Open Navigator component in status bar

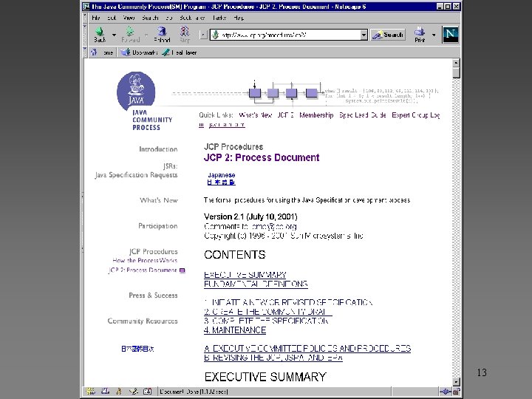point(90,391)
